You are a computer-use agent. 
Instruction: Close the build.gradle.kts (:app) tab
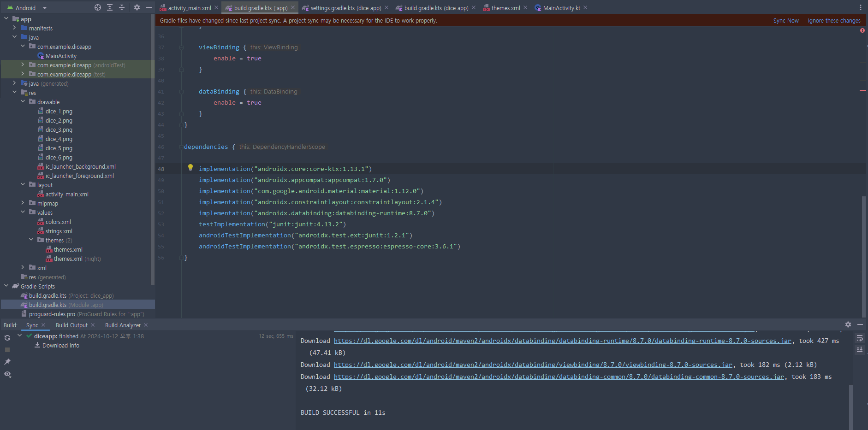(x=293, y=7)
